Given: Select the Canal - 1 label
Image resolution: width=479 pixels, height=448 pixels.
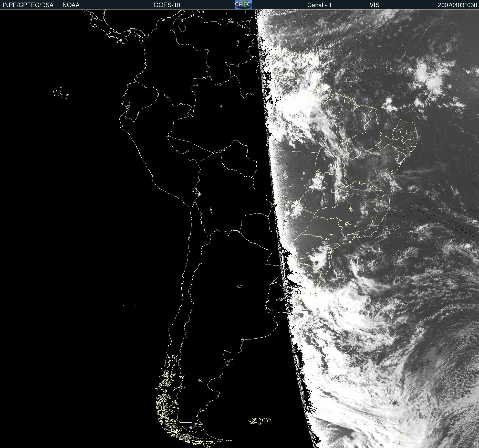Looking at the screenshot, I should pos(319,5).
